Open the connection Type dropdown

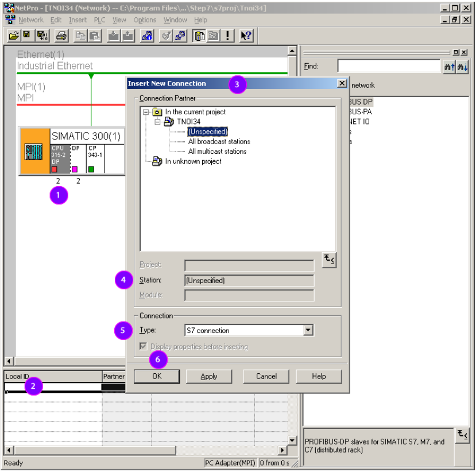pos(308,330)
